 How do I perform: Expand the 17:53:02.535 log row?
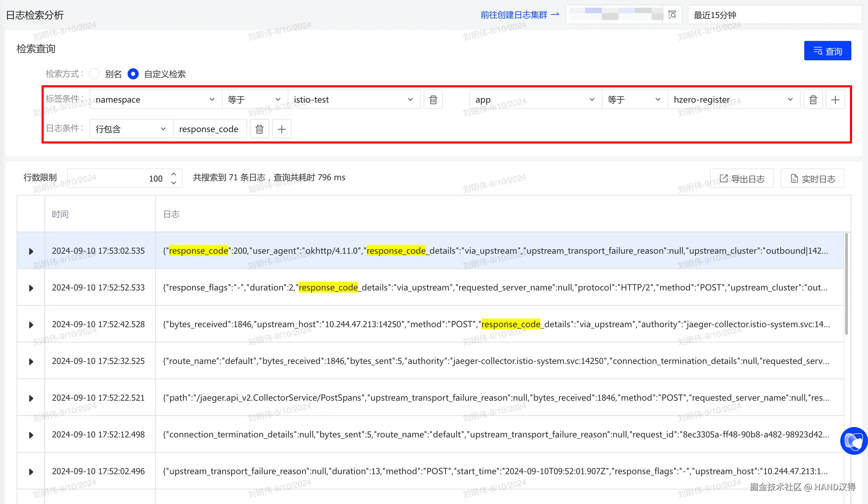click(31, 251)
